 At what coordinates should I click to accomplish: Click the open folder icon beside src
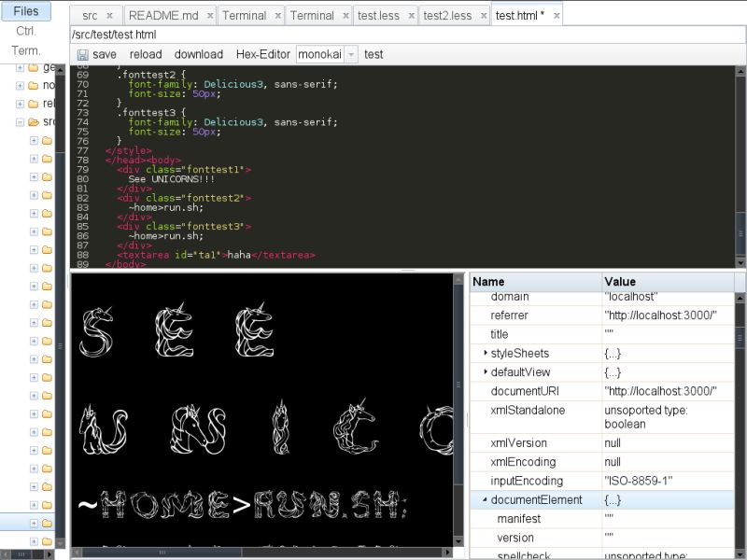(x=35, y=122)
